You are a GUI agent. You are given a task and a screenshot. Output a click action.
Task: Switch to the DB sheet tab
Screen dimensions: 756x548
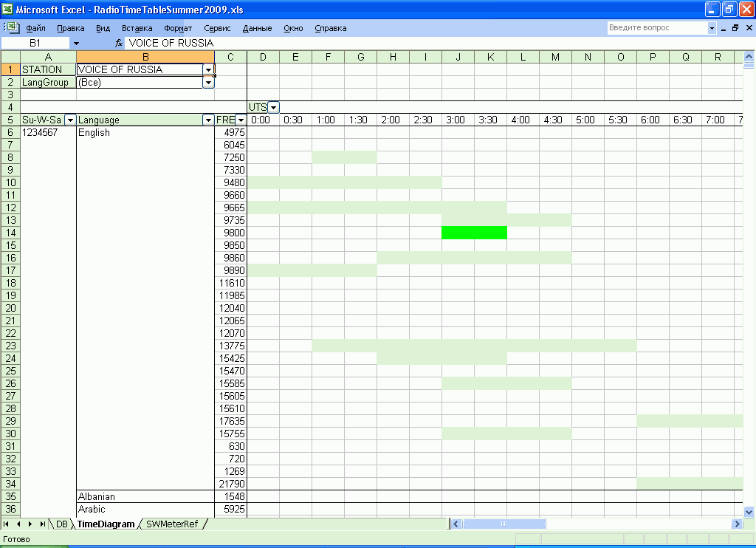(62, 524)
